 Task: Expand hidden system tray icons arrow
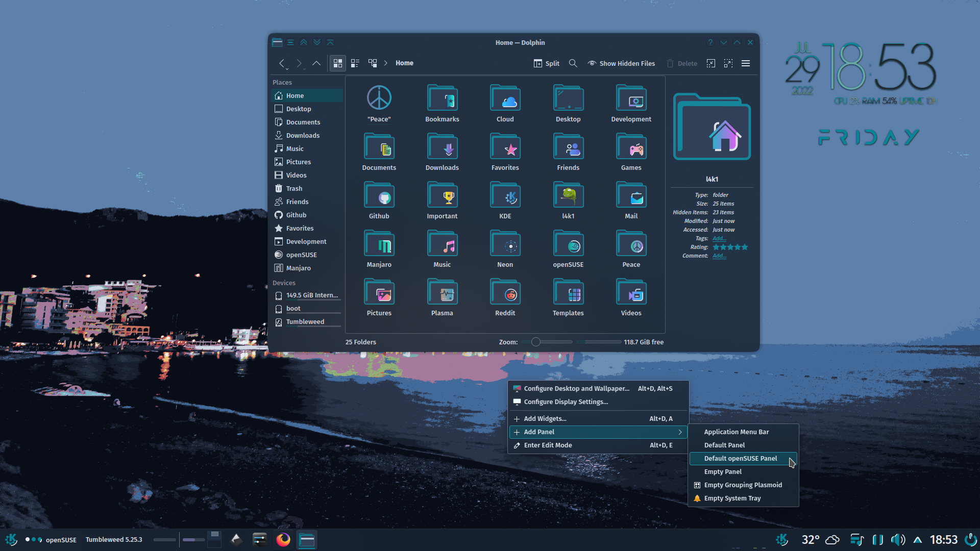(917, 539)
